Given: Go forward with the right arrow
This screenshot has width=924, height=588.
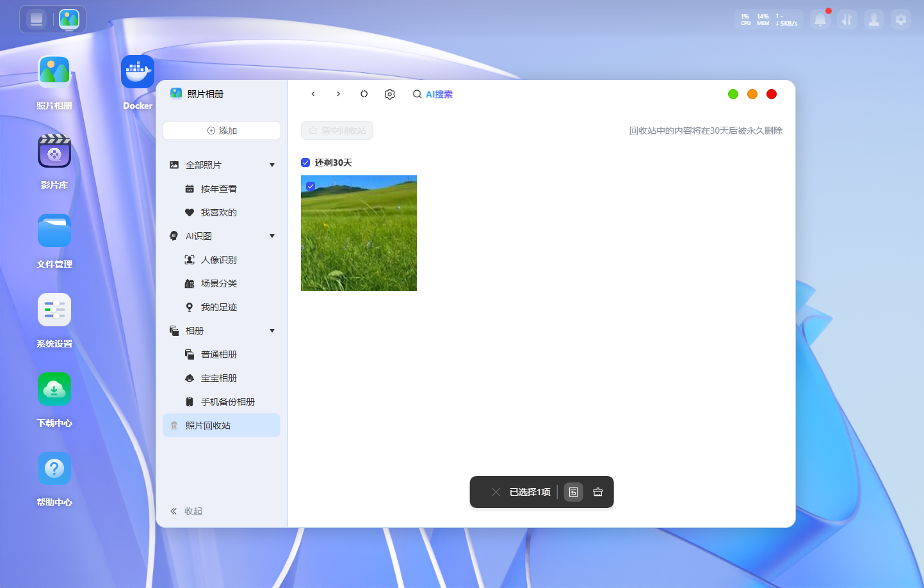Looking at the screenshot, I should click(339, 94).
